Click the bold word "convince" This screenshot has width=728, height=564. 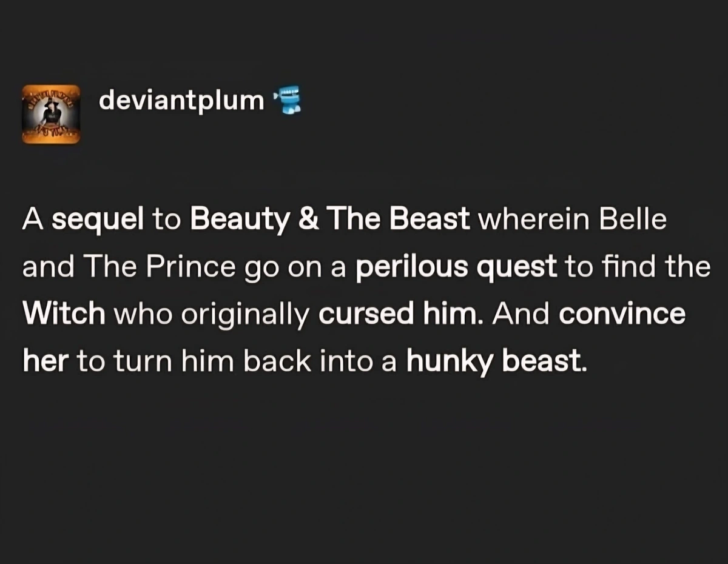(622, 314)
